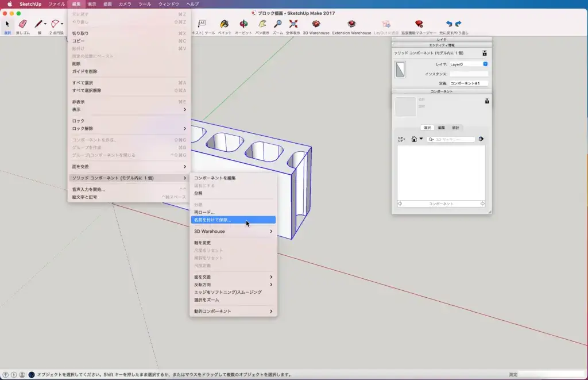Image resolution: width=588 pixels, height=380 pixels.
Task: Collapse the エンティティ情報 panel header
Action: 442,45
